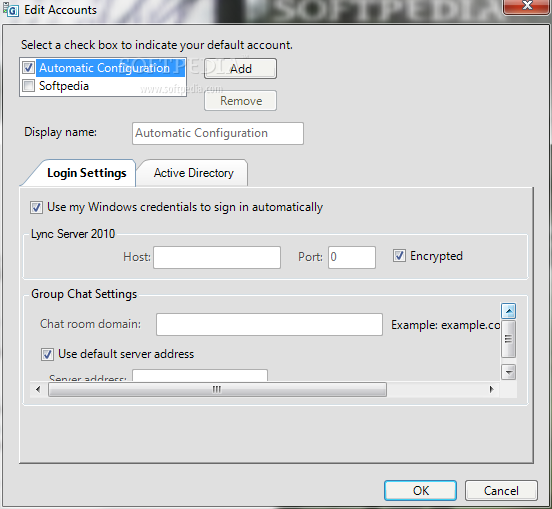Click the Add account button
The width and height of the screenshot is (552, 509).
[x=240, y=69]
